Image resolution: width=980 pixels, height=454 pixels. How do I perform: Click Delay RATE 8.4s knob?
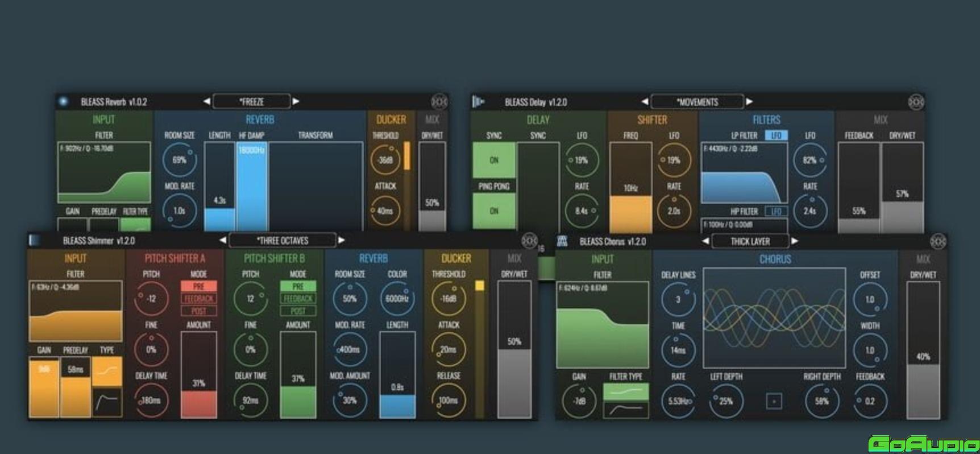pyautogui.click(x=582, y=211)
